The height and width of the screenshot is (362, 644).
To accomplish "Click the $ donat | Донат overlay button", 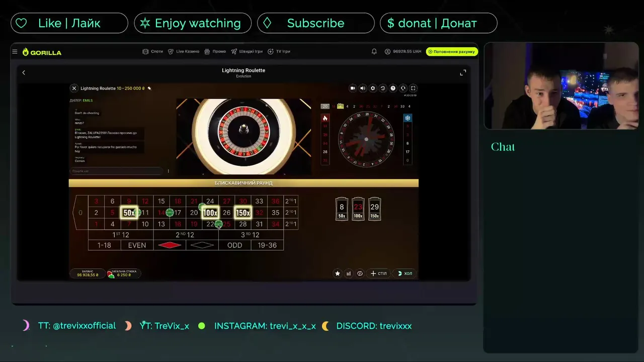I will tap(439, 23).
